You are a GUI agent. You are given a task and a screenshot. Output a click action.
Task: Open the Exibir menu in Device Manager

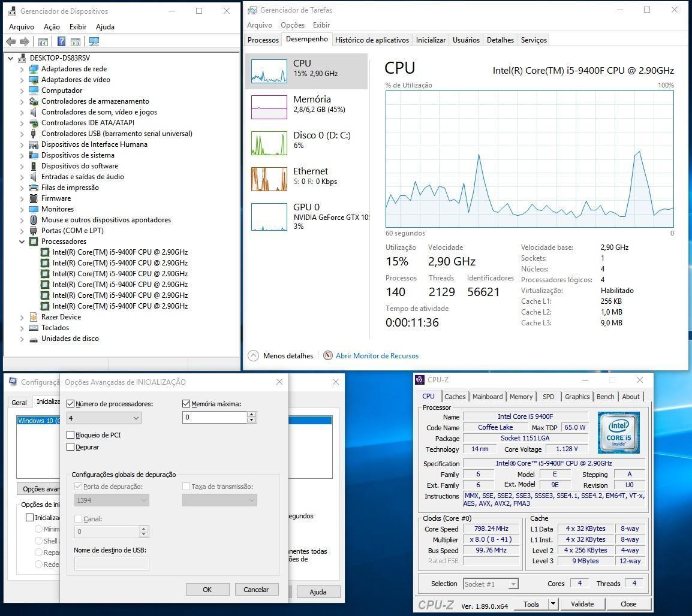click(78, 27)
